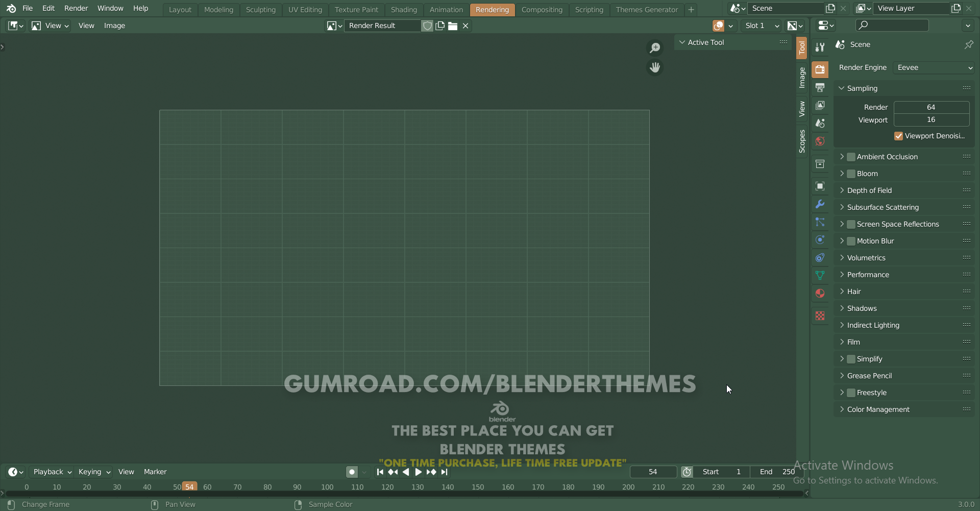The width and height of the screenshot is (980, 511).
Task: Open the Scene properties icon
Action: (820, 123)
